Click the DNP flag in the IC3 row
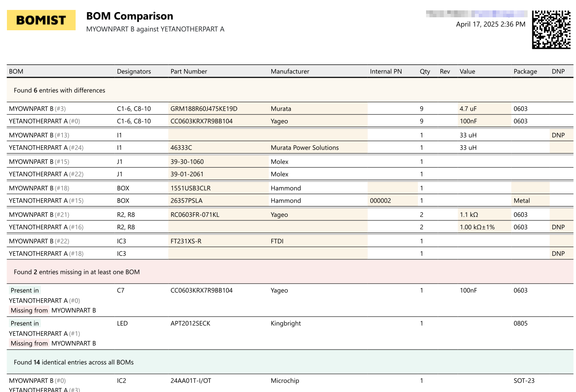The width and height of the screenshot is (576, 392). pos(558,254)
